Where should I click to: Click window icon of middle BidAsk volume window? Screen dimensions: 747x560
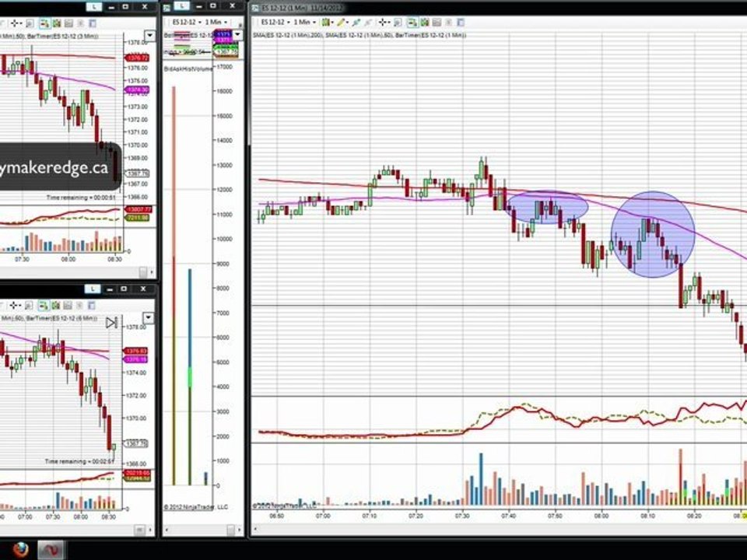tap(167, 8)
